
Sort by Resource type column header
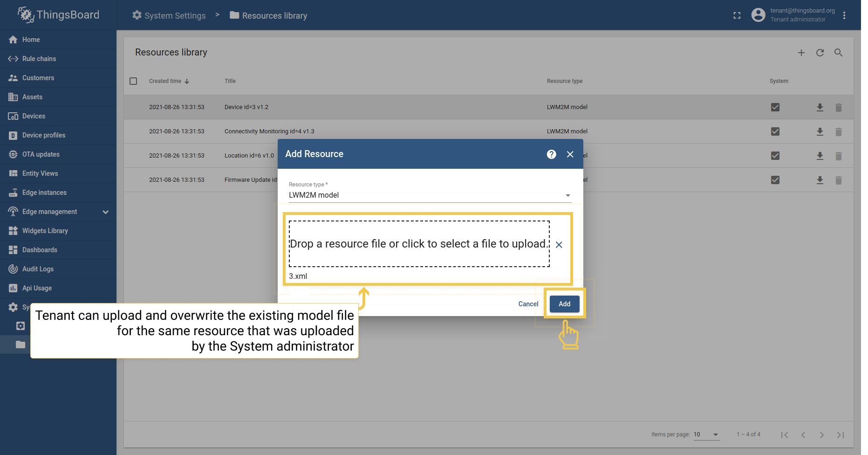[x=565, y=81]
